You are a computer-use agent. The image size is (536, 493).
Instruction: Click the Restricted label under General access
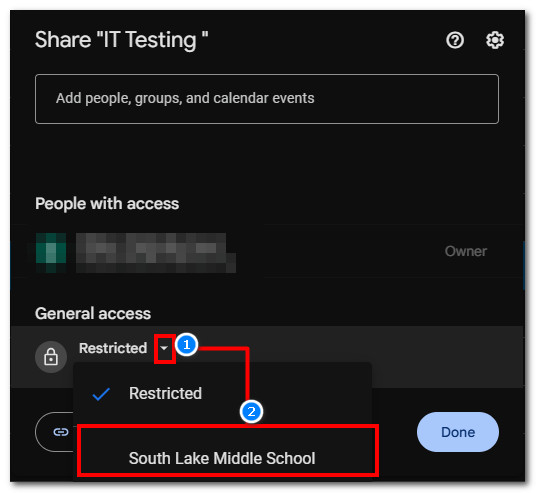pos(113,348)
